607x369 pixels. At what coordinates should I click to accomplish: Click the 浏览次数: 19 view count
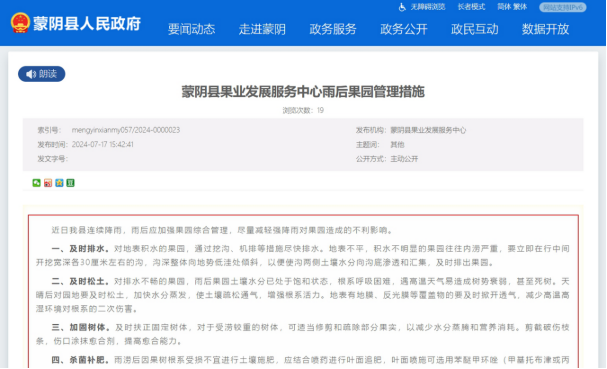[x=303, y=110]
